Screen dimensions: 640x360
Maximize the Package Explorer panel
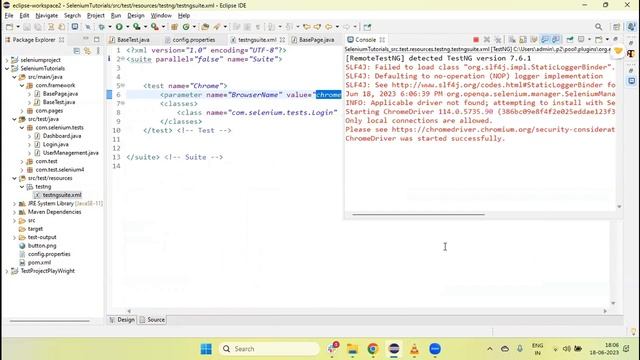[97, 39]
